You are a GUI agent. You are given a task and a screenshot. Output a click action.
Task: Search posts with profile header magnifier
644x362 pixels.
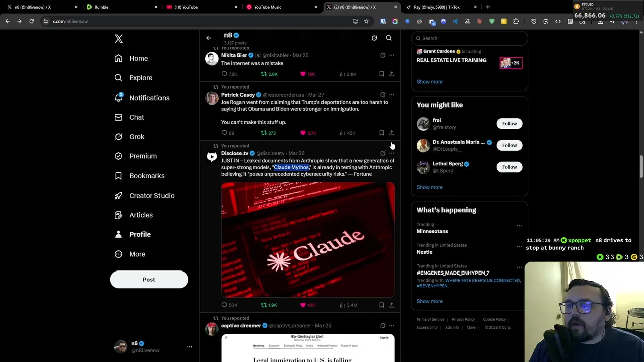[x=389, y=38]
